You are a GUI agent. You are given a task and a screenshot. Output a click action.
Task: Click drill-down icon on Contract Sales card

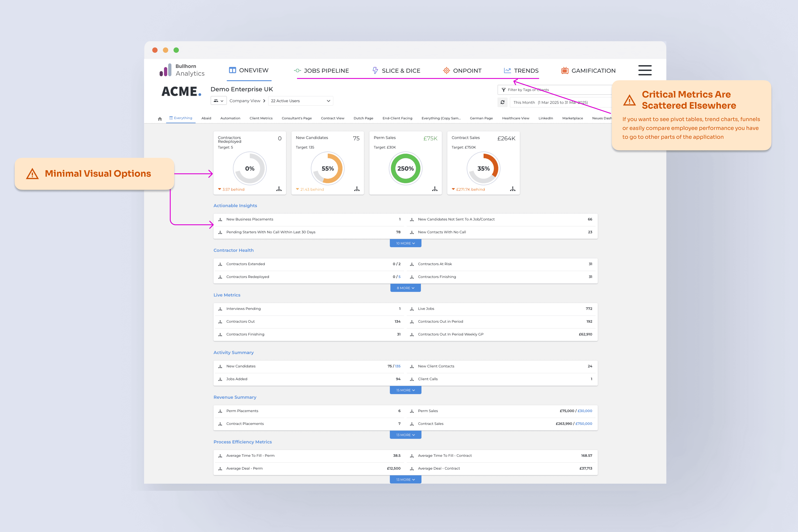click(513, 189)
